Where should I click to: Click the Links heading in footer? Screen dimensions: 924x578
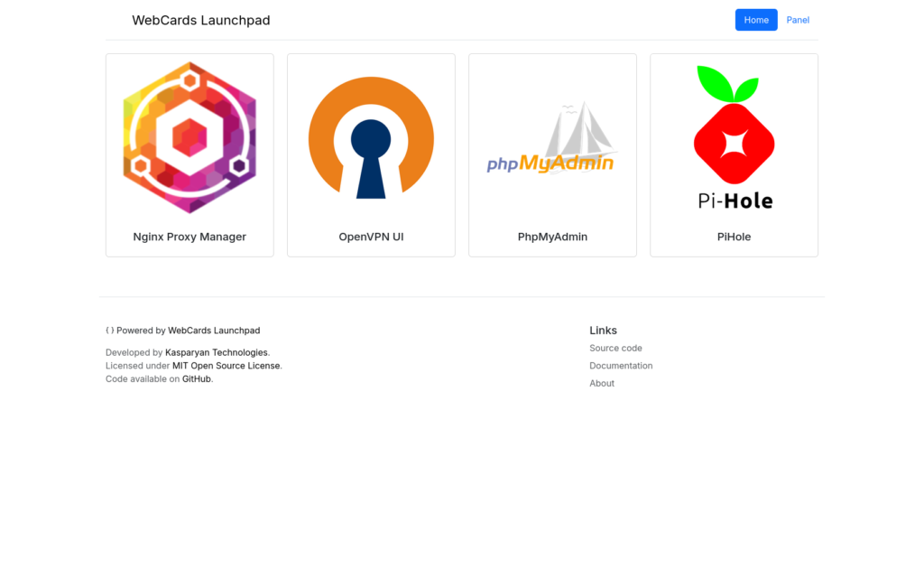coord(603,331)
